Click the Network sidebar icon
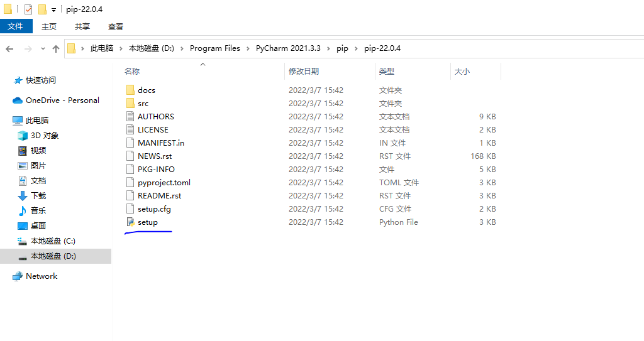Viewport: 644px width, 341px height. [17, 276]
